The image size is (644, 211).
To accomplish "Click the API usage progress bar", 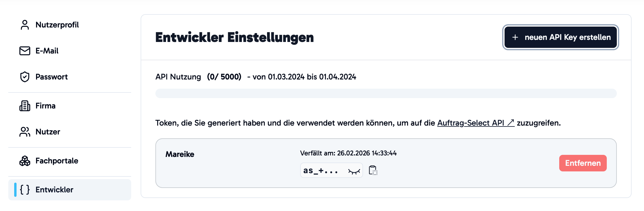I will 386,93.
